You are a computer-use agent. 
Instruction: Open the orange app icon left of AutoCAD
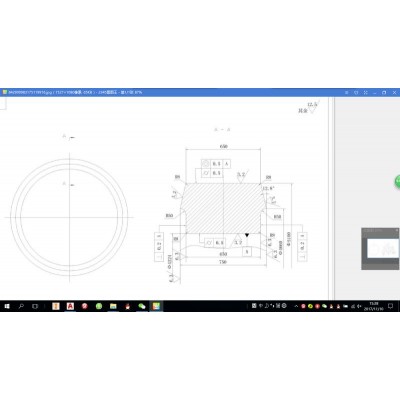coord(56,306)
